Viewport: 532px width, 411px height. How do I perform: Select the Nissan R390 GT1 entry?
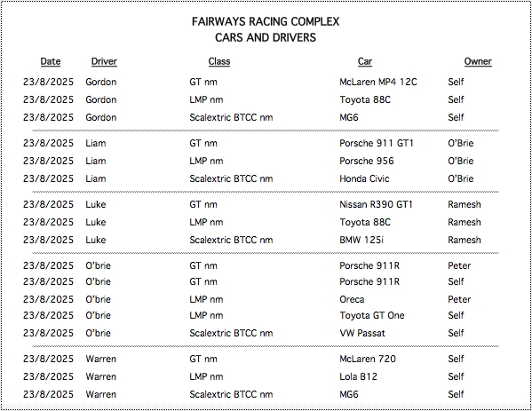point(376,204)
